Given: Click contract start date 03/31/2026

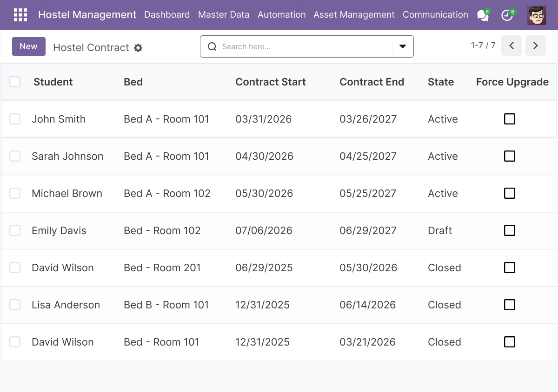Looking at the screenshot, I should (x=264, y=119).
